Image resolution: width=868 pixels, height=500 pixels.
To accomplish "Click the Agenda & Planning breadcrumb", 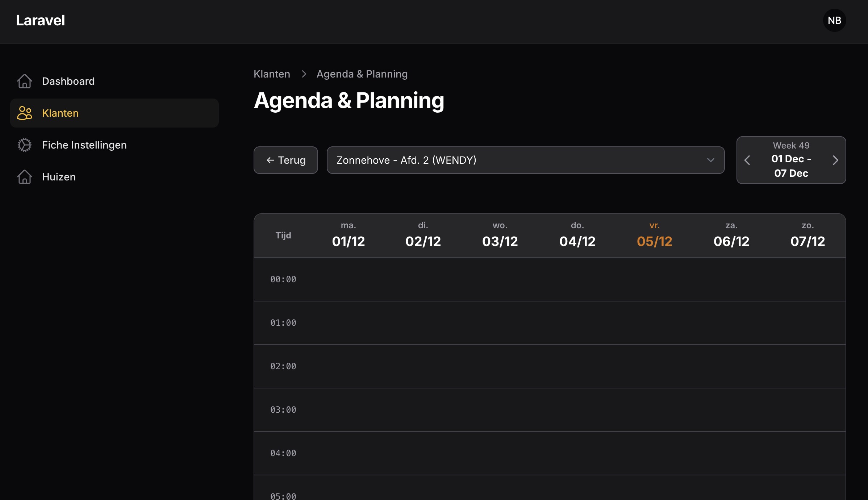I will pyautogui.click(x=362, y=74).
